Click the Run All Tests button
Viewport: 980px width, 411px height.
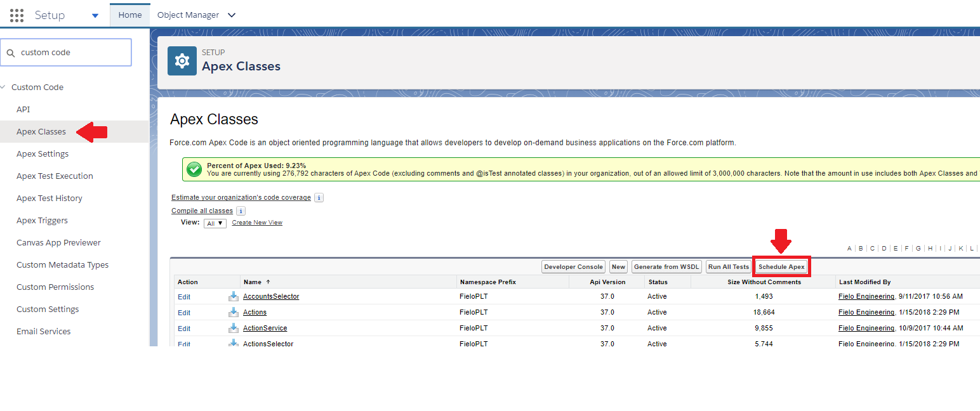729,267
